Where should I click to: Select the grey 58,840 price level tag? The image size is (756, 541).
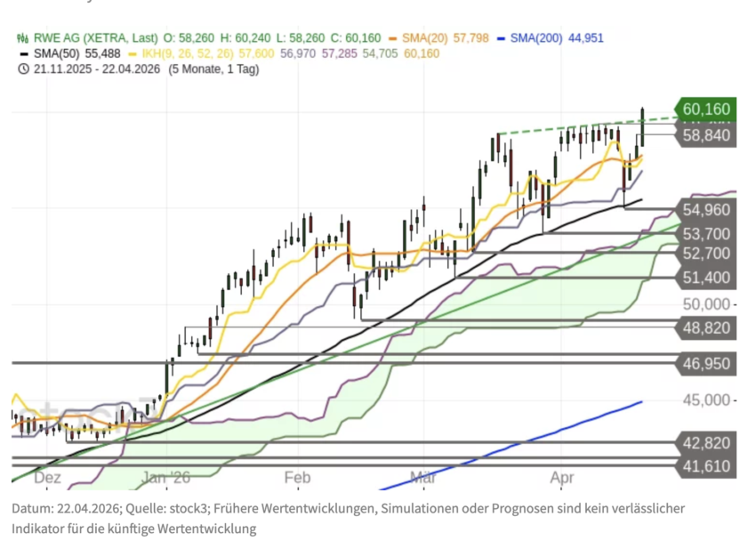pyautogui.click(x=705, y=135)
